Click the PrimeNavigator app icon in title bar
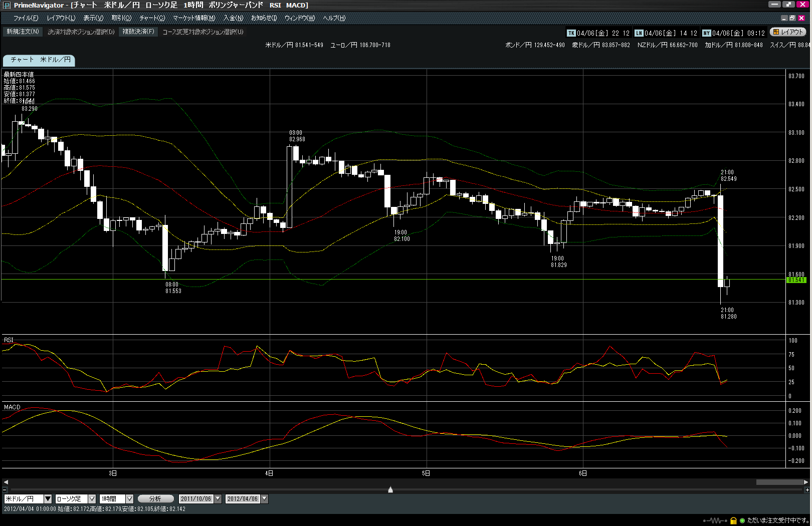812x526 pixels. click(x=7, y=5)
